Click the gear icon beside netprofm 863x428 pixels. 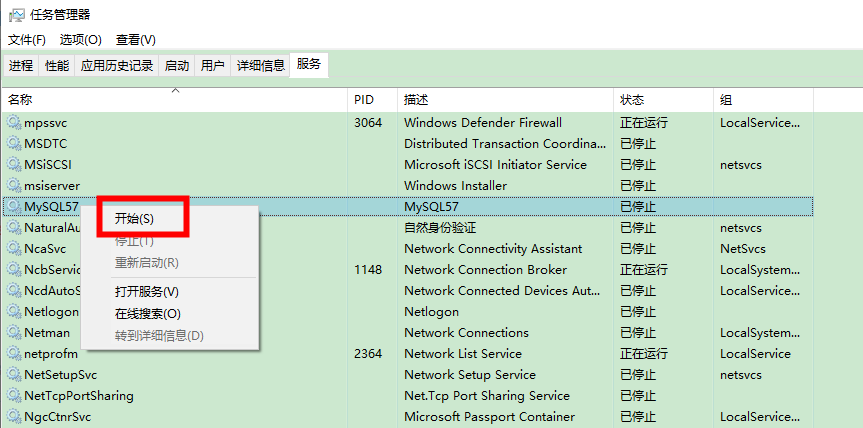click(14, 353)
